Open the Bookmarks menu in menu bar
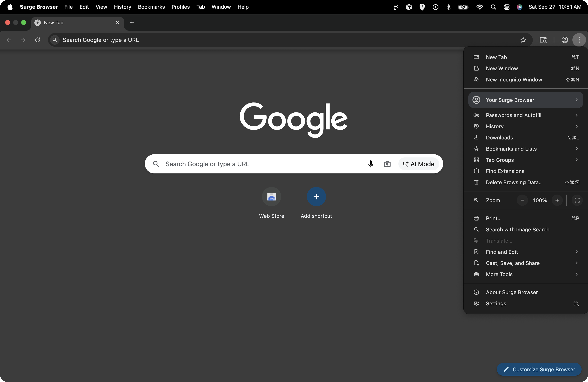Viewport: 588px width, 382px height. click(151, 7)
